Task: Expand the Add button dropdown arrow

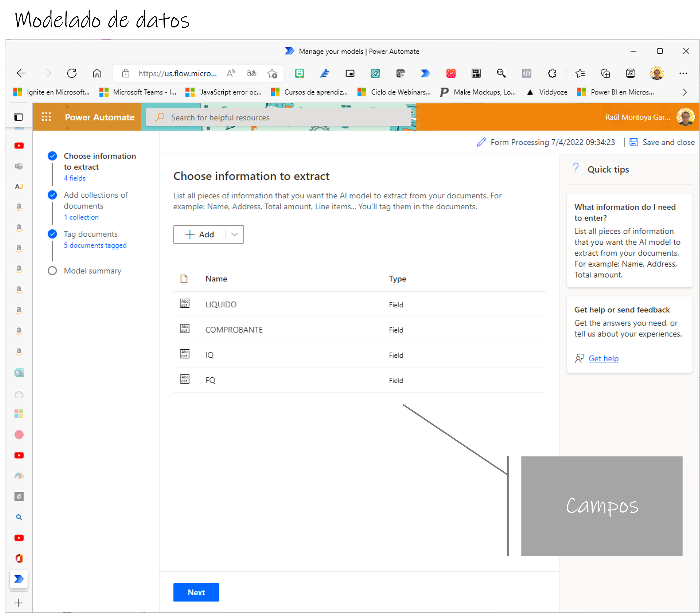Action: point(234,235)
